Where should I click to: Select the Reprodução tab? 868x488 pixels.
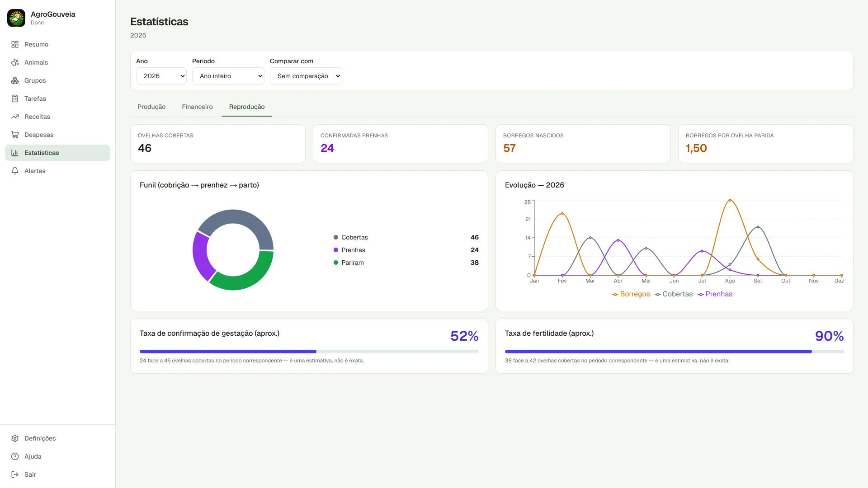click(x=247, y=107)
